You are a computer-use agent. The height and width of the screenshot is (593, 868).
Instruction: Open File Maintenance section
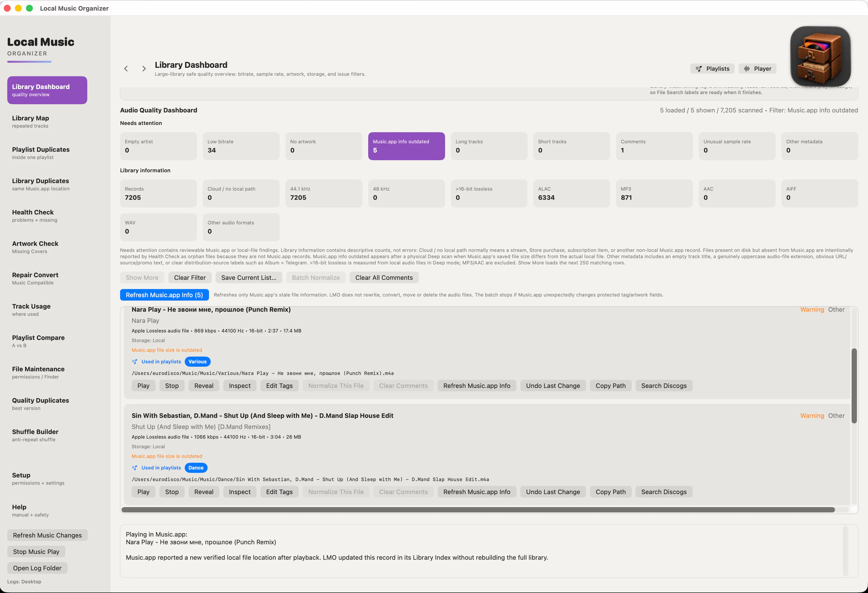click(x=47, y=373)
